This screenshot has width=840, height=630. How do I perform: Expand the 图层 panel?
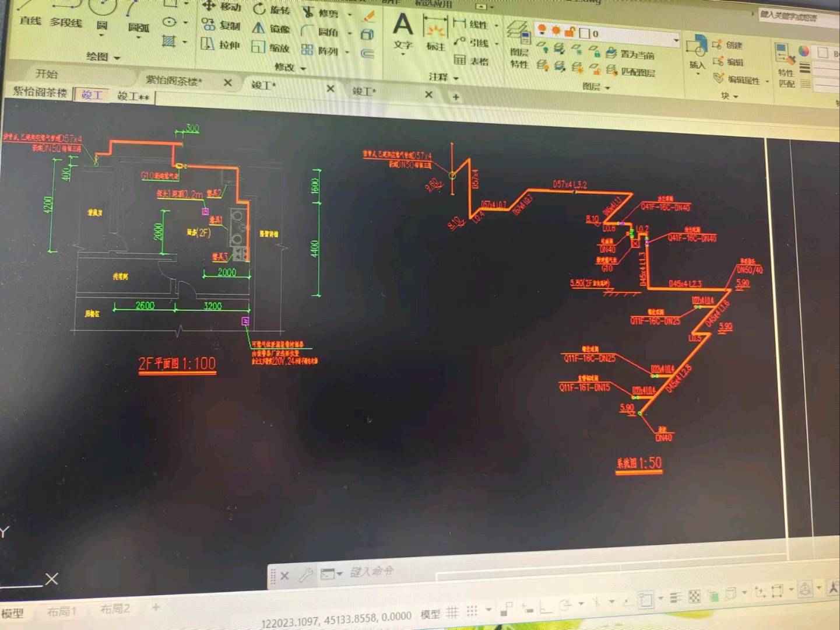pos(596,86)
